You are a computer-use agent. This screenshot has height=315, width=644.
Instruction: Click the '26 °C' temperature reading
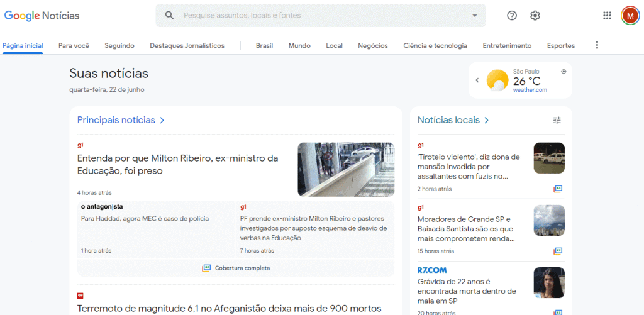(x=527, y=81)
